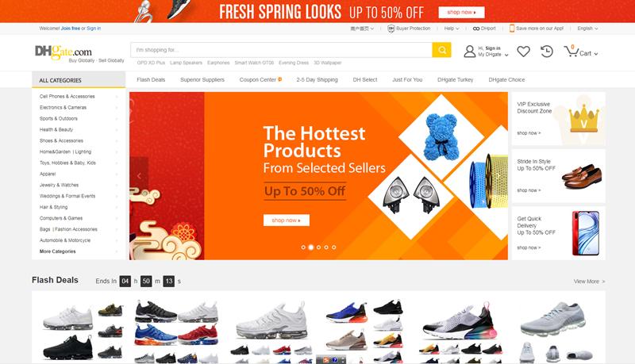Viewport: 635px width, 364px height.
Task: Open the wishlist heart icon
Action: pos(523,52)
